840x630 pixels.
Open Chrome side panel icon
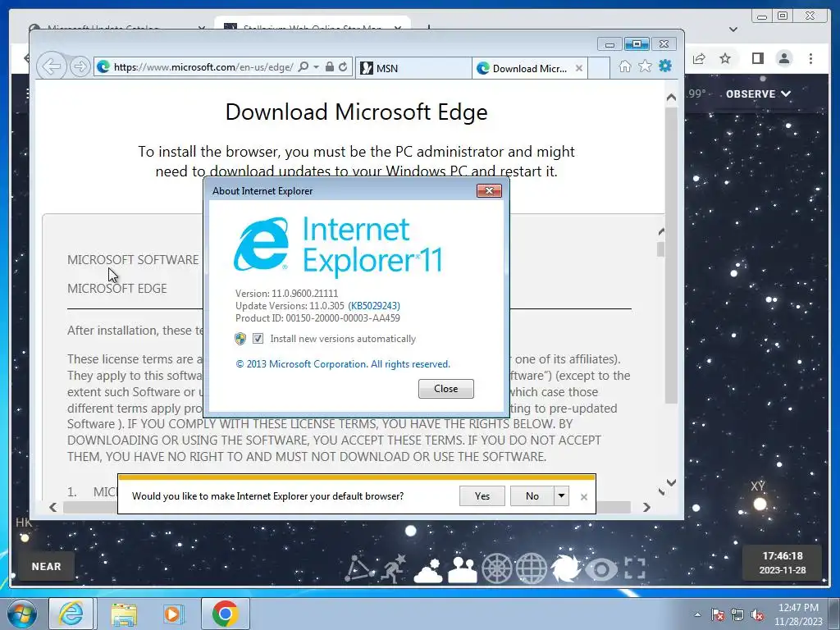[x=757, y=58]
